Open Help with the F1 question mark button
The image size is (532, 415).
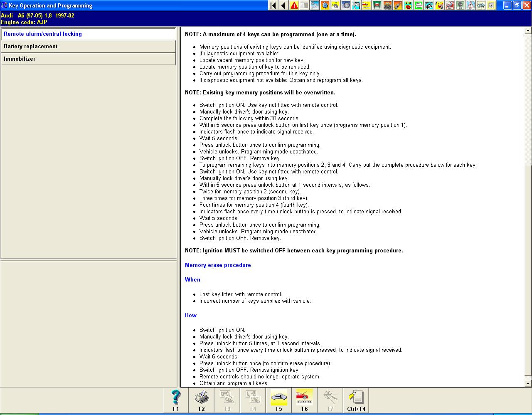(x=176, y=400)
